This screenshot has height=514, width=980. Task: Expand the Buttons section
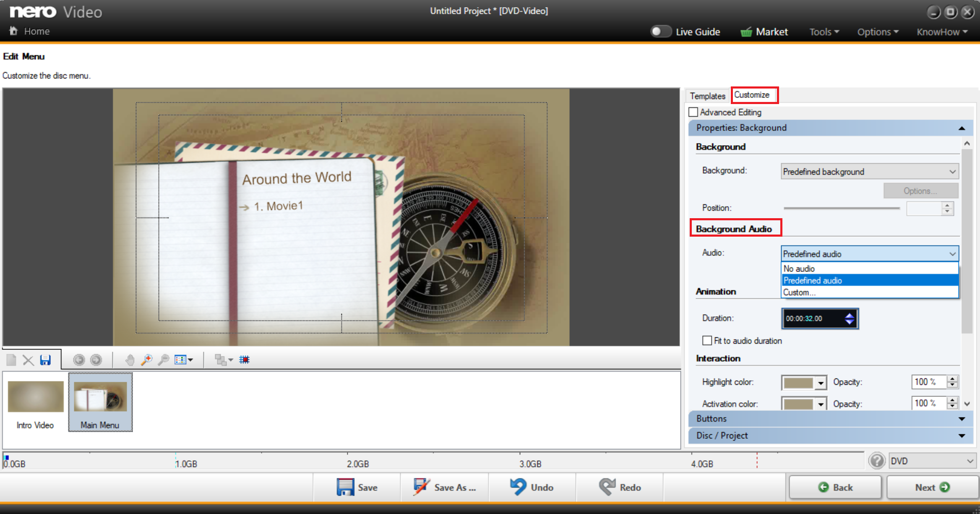coord(831,419)
